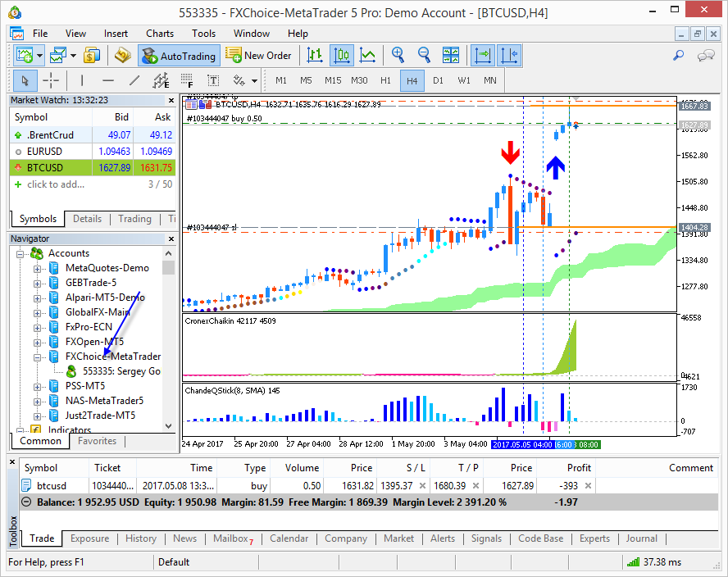The height and width of the screenshot is (577, 728).
Task: Expand the FxPro-ECN node
Action: [x=37, y=328]
